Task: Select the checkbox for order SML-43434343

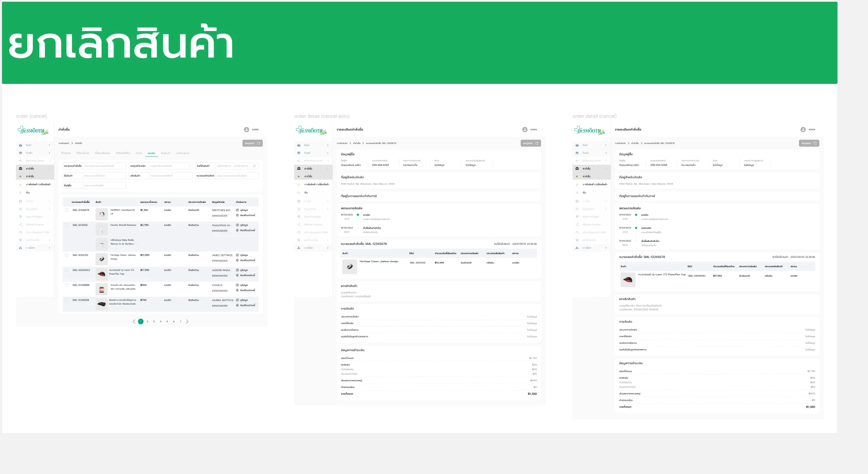Action: pos(66,270)
